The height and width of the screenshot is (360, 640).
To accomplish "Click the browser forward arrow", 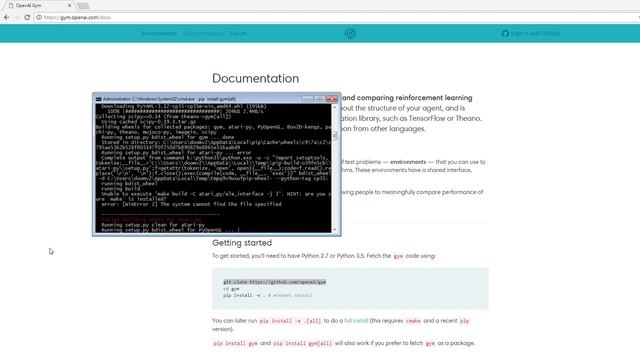I will (17, 17).
